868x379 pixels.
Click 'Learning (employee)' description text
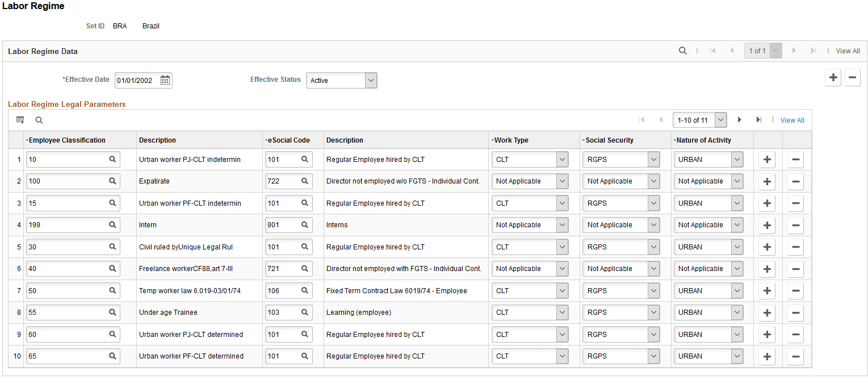coord(359,313)
